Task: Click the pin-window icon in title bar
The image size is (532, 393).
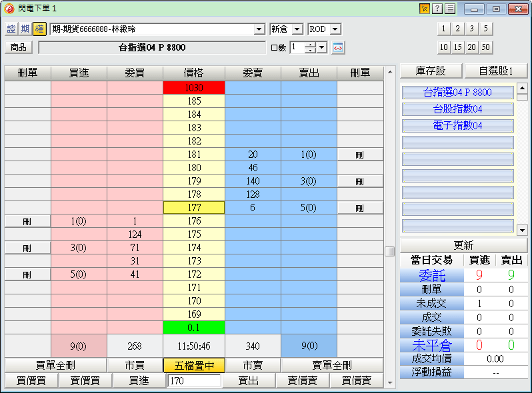Action: point(424,9)
